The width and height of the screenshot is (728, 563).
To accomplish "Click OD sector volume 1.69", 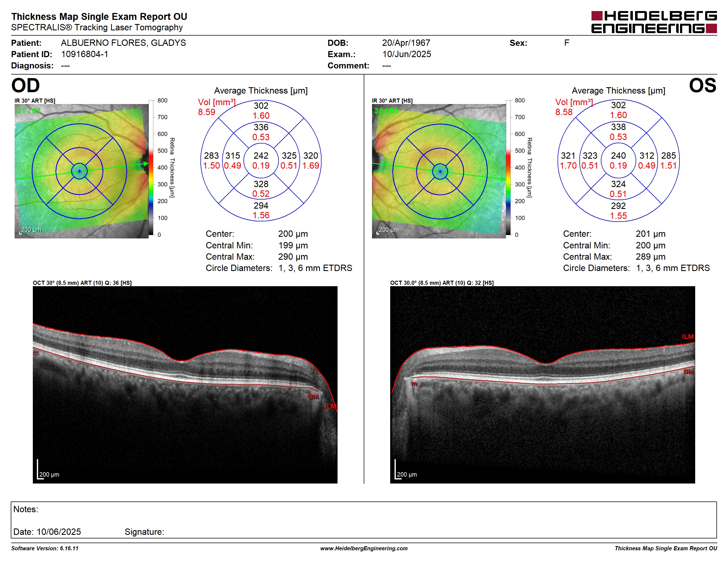I will click(x=311, y=165).
